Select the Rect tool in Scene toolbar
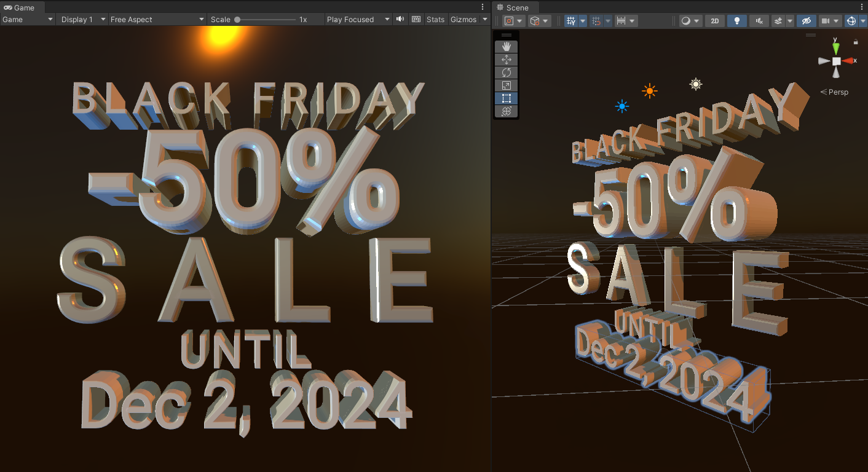Viewport: 868px width, 472px height. (507, 98)
